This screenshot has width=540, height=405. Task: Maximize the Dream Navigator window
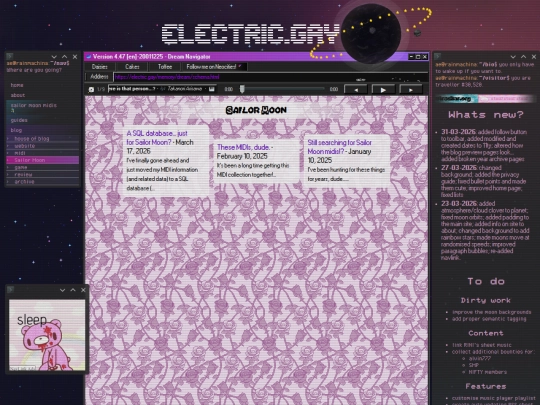click(x=418, y=56)
